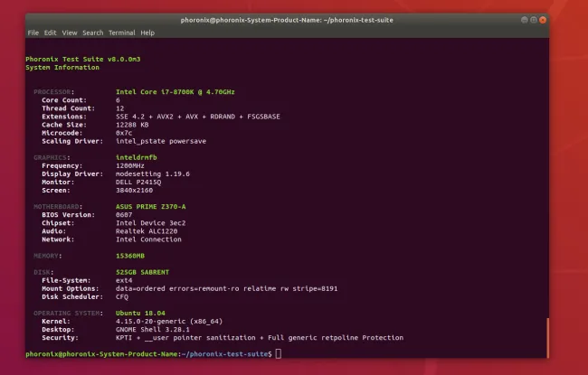Click the 'OPERATING SYSTEM:' section label

[x=68, y=314]
